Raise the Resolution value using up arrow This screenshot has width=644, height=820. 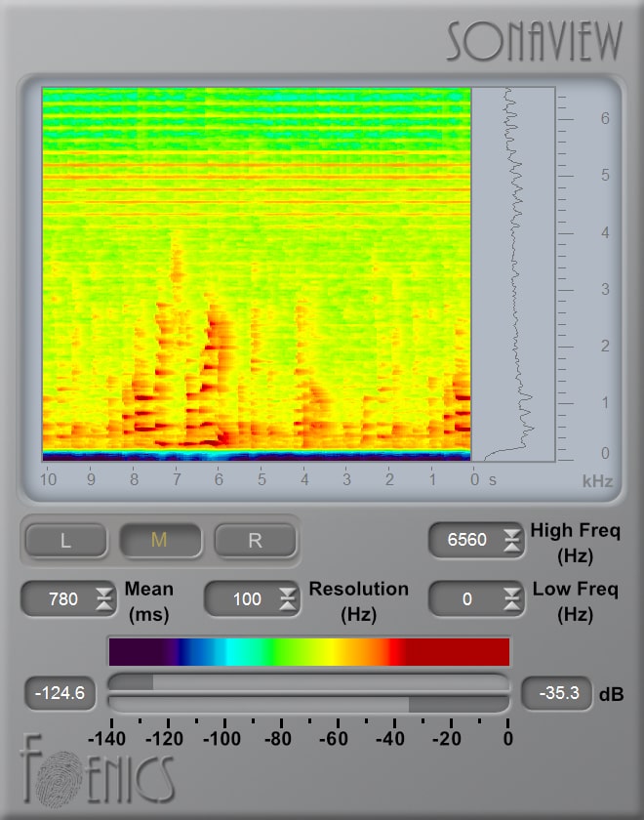coord(287,593)
